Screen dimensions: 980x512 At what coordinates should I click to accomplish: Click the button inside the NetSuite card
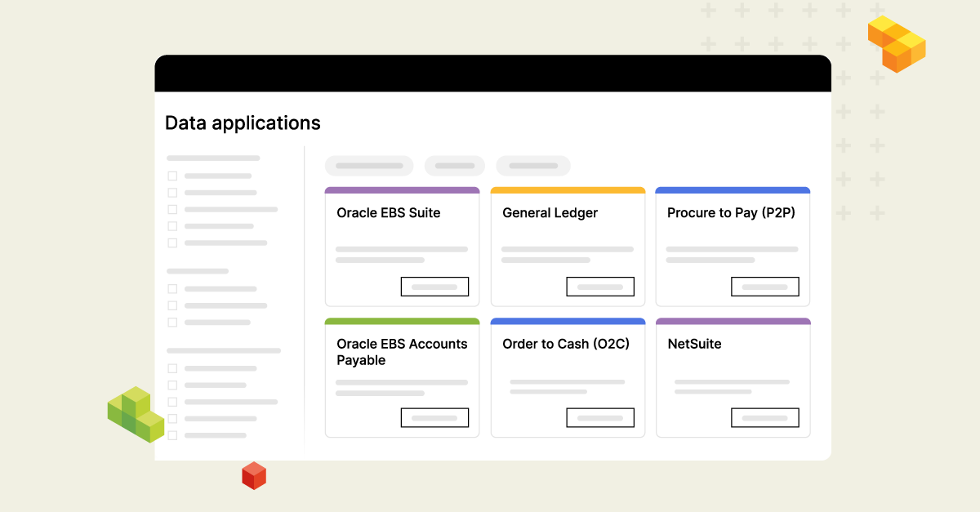(x=764, y=417)
